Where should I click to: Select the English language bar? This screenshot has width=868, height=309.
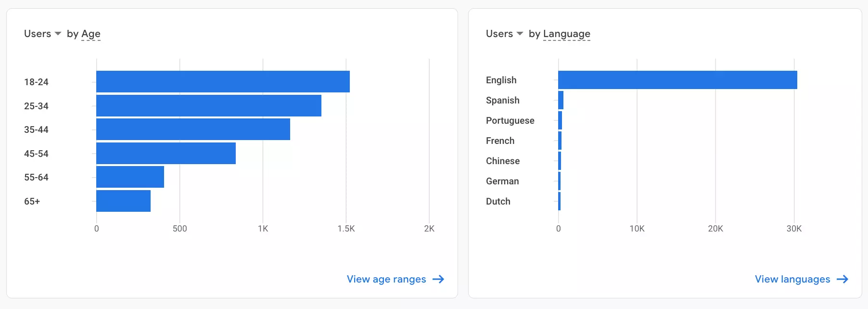click(x=677, y=80)
